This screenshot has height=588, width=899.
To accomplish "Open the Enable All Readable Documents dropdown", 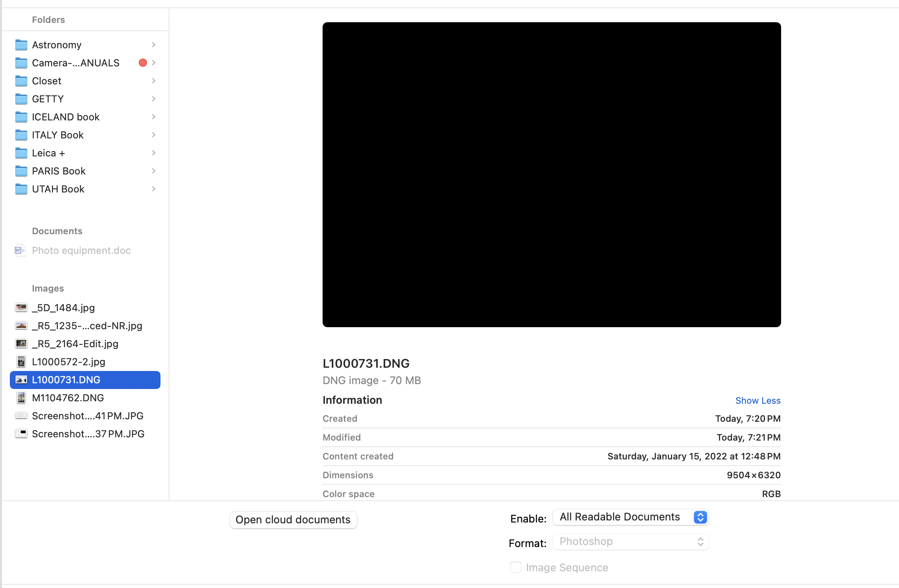I will (630, 517).
